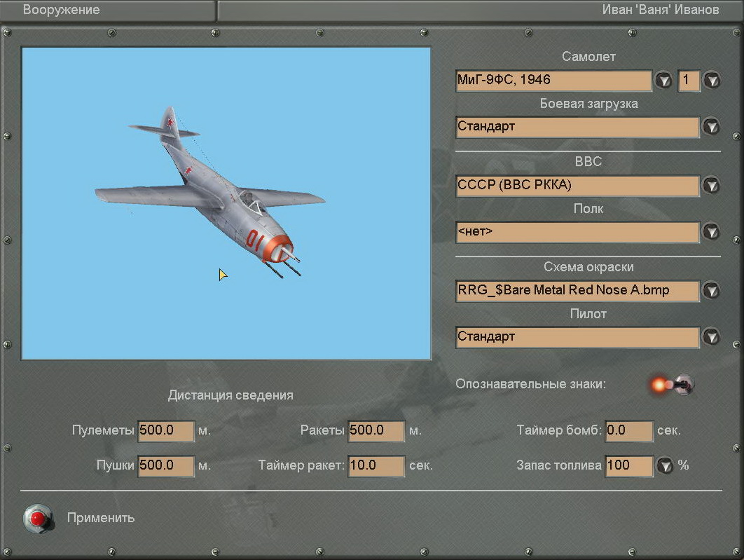Image resolution: width=744 pixels, height=560 pixels.
Task: Click the Запас топлива value field
Action: point(629,465)
